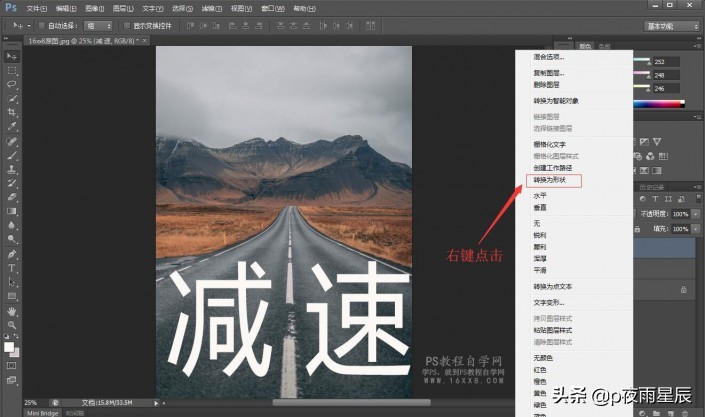This screenshot has height=417, width=705.
Task: Open the 图层 menu
Action: point(123,9)
